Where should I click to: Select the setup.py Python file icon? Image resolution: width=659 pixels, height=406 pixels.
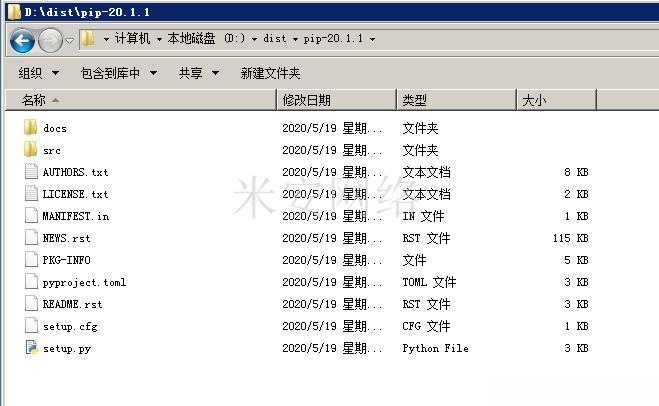tap(32, 347)
